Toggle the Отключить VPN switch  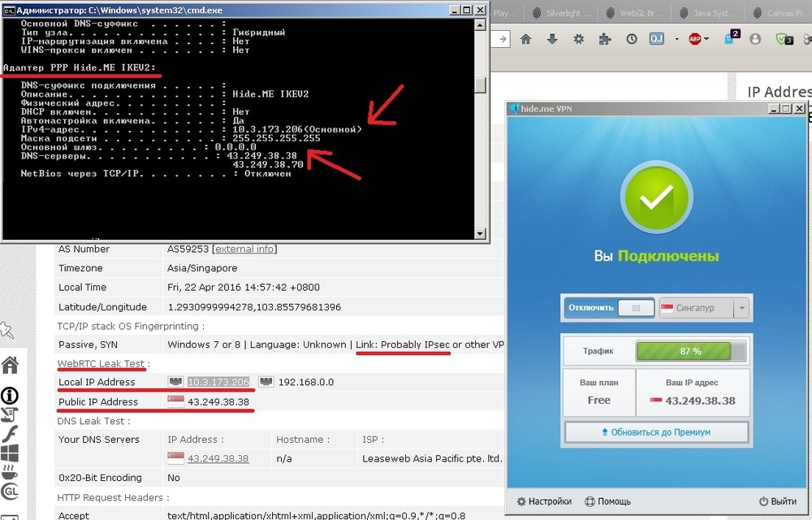tap(610, 308)
